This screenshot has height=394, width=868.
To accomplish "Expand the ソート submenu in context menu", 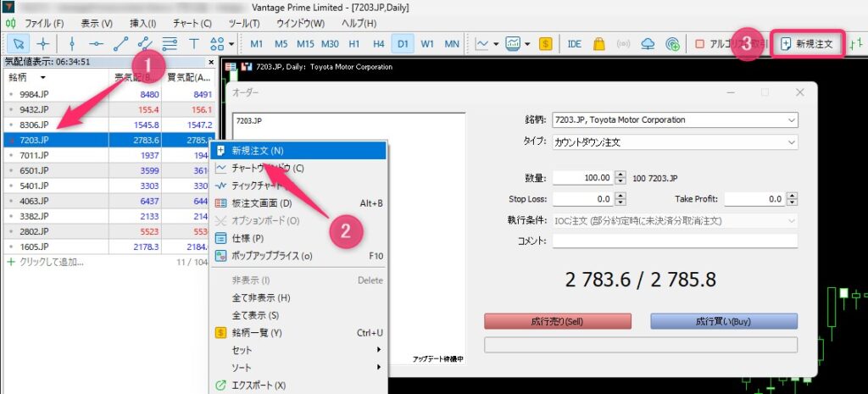I will (x=297, y=367).
